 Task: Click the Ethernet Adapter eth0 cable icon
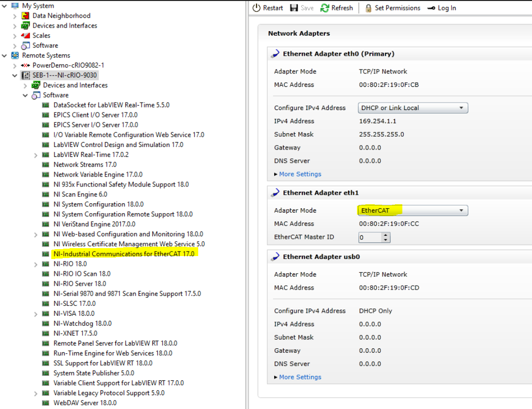click(275, 54)
